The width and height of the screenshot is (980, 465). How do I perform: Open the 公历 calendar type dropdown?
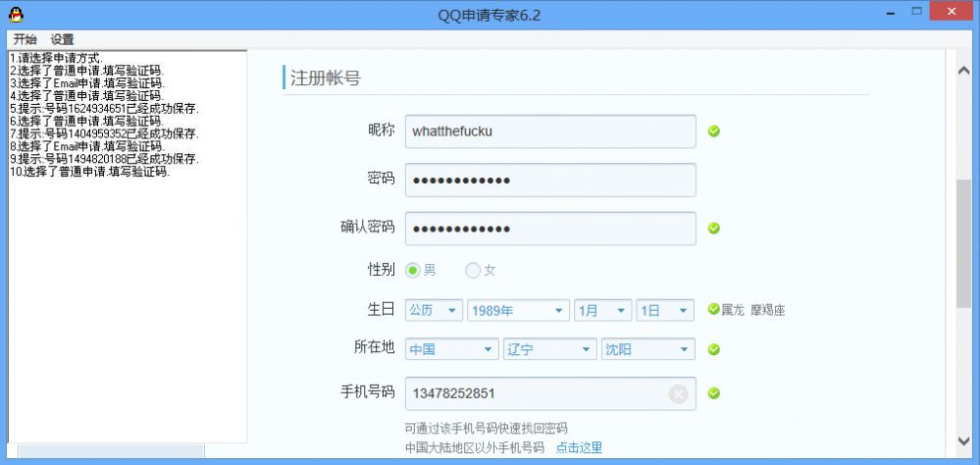[434, 311]
